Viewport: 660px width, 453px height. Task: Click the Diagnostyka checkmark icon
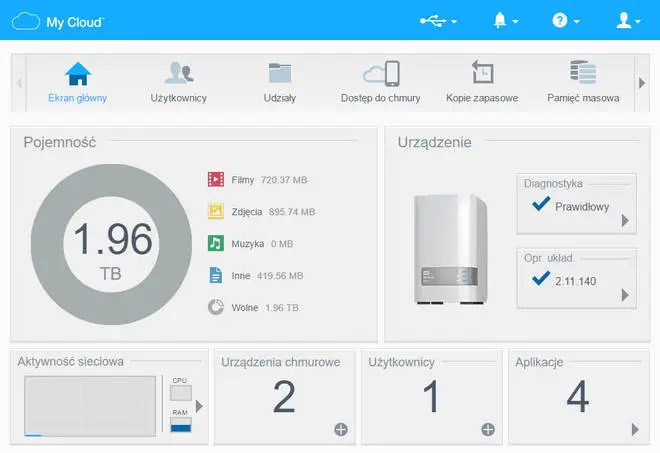(541, 204)
